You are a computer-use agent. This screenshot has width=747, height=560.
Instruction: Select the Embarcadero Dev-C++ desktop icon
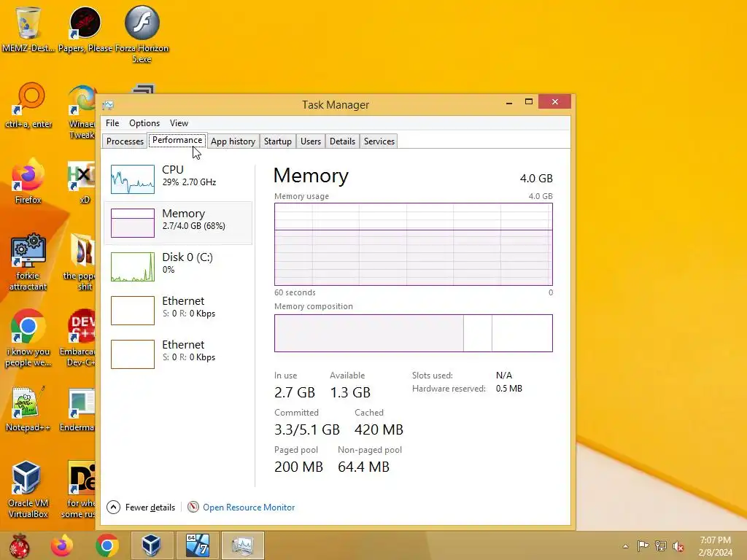click(x=79, y=338)
